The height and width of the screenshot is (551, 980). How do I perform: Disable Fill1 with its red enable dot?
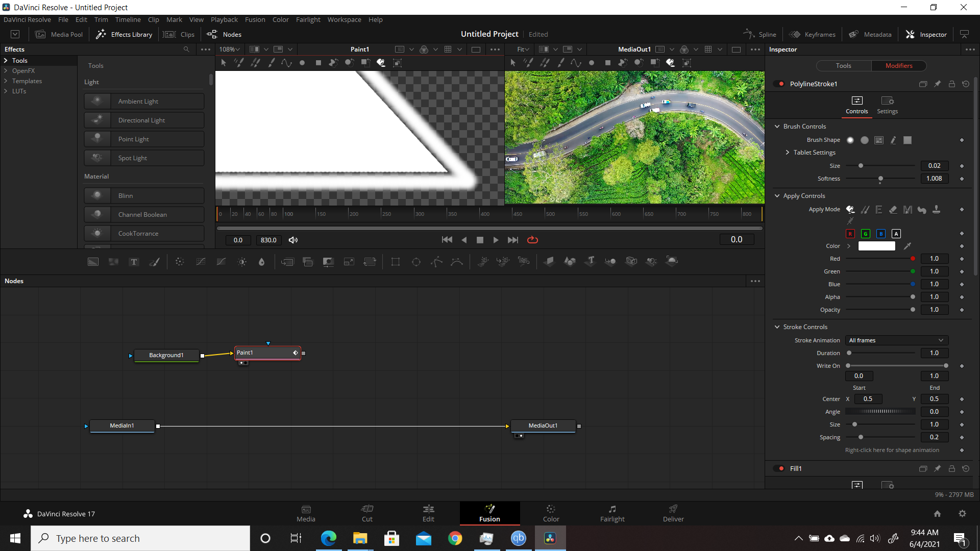pos(781,468)
